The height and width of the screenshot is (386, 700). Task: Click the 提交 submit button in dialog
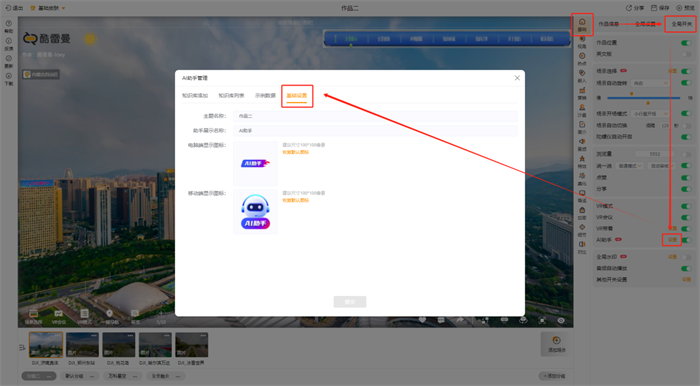[350, 302]
